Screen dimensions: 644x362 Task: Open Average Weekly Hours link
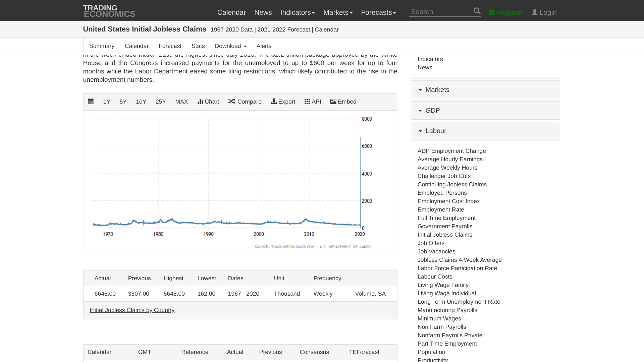tap(447, 168)
